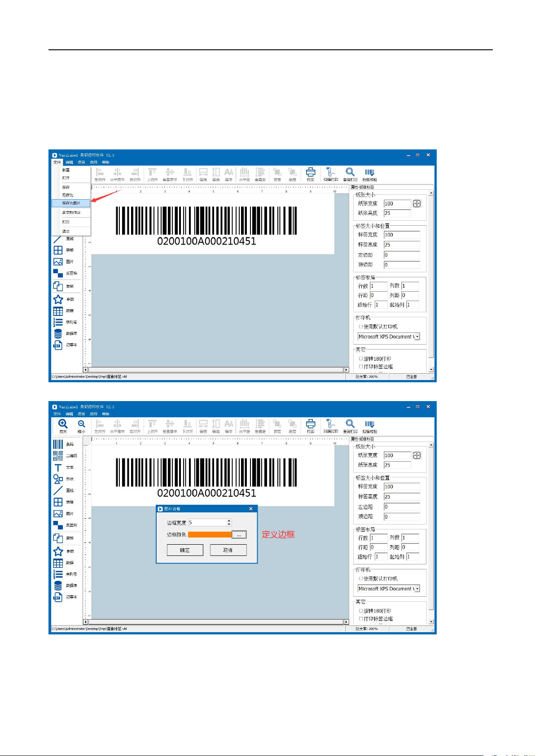535x756 pixels.
Task: Click 参数 star icon in the 图片边框 dialog window
Action: click(x=58, y=551)
